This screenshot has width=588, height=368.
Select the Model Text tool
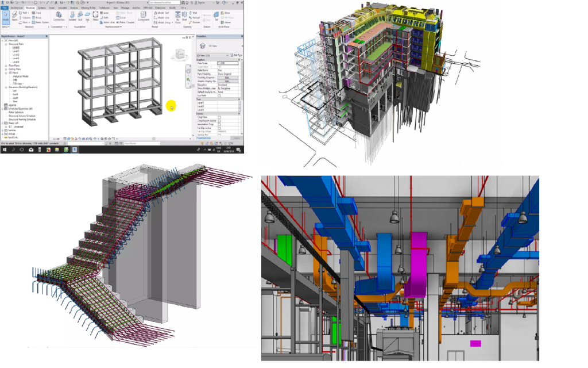[161, 13]
